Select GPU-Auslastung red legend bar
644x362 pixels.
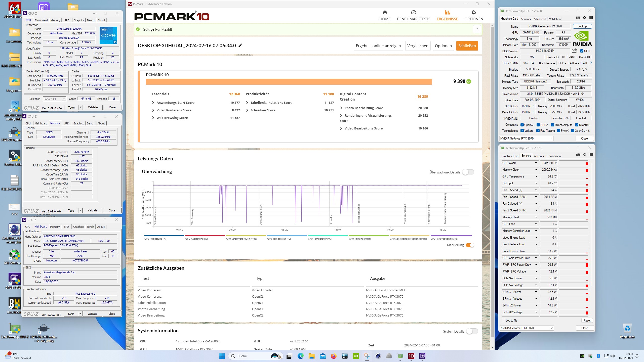[x=205, y=236]
